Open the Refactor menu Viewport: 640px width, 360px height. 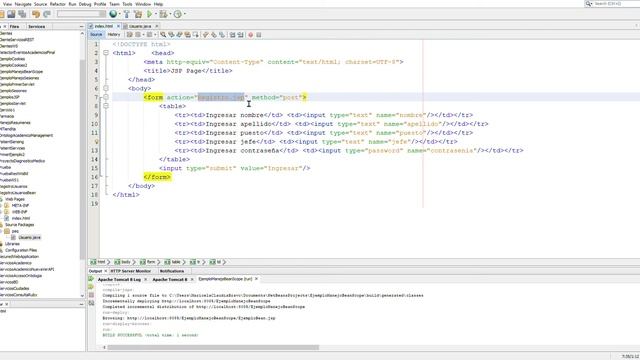58,4
